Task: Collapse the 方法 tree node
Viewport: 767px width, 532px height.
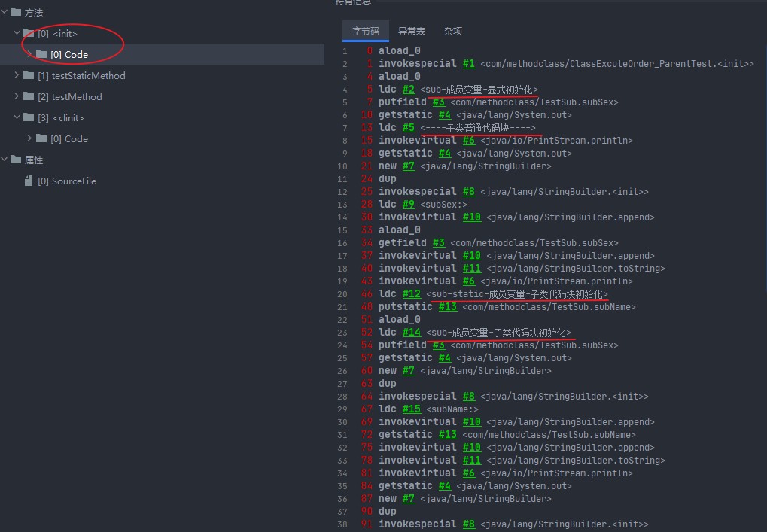Action: (x=5, y=12)
